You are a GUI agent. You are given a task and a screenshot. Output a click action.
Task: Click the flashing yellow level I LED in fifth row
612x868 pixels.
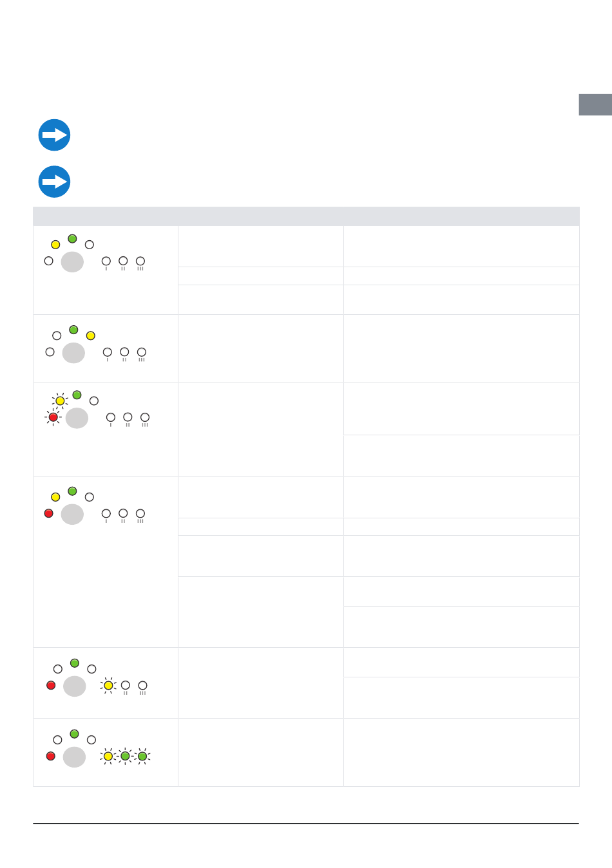[x=108, y=686]
